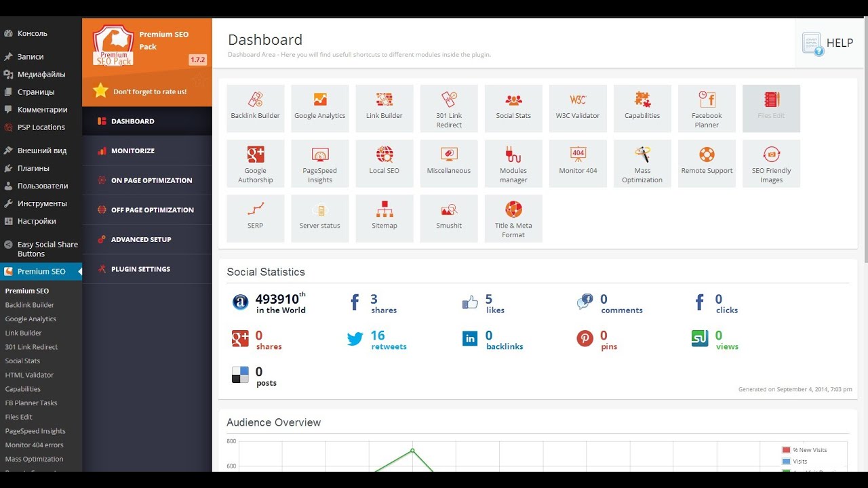
Task: Launch the W3C Validator tile
Action: point(578,108)
